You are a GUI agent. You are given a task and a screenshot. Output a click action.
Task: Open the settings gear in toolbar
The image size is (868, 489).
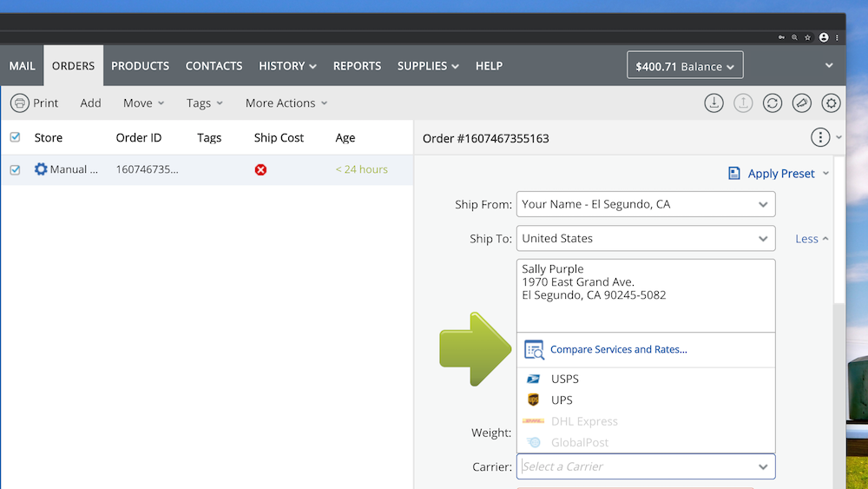pyautogui.click(x=832, y=102)
